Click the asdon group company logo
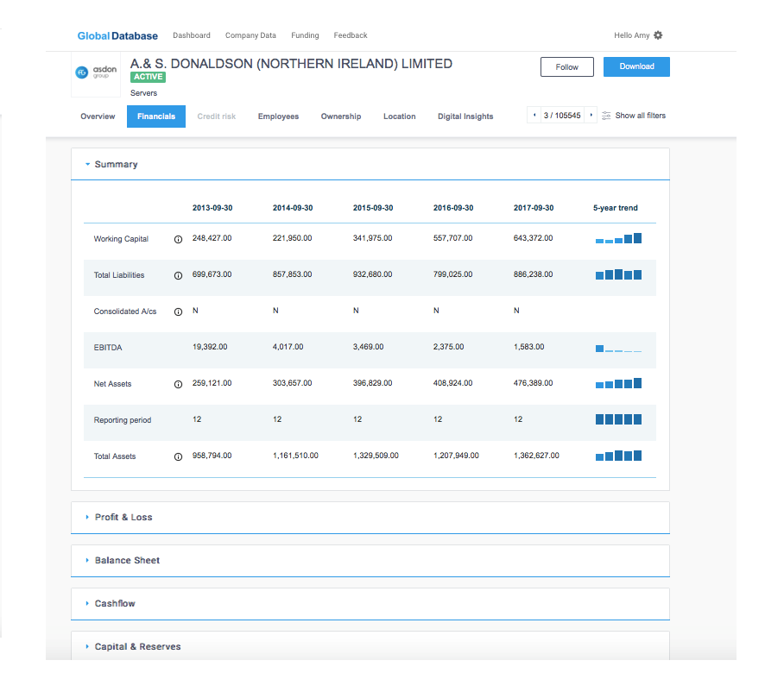The image size is (784, 692). [x=96, y=73]
